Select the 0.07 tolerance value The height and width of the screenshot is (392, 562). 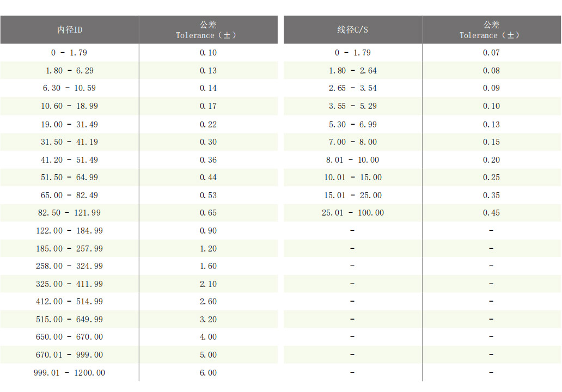pos(491,53)
